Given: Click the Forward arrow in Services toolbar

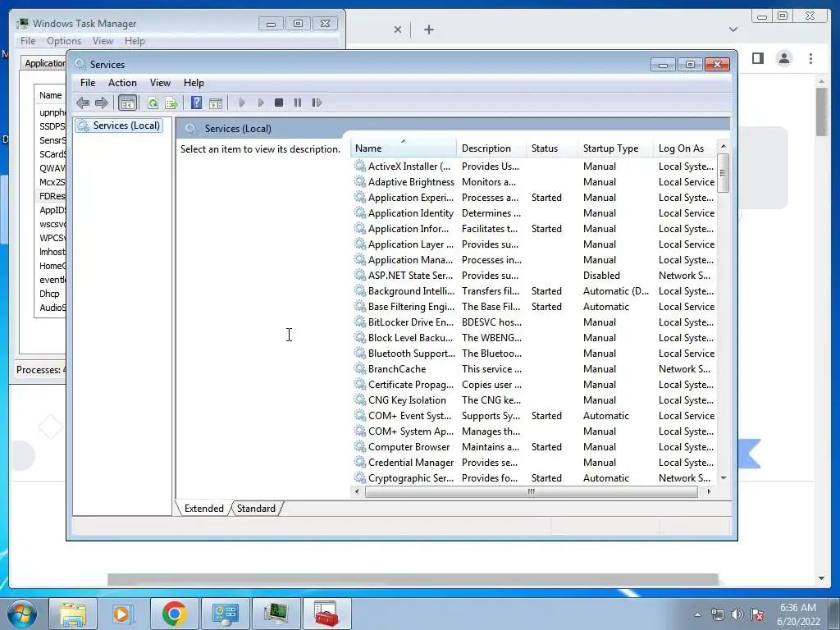Looking at the screenshot, I should tap(101, 103).
